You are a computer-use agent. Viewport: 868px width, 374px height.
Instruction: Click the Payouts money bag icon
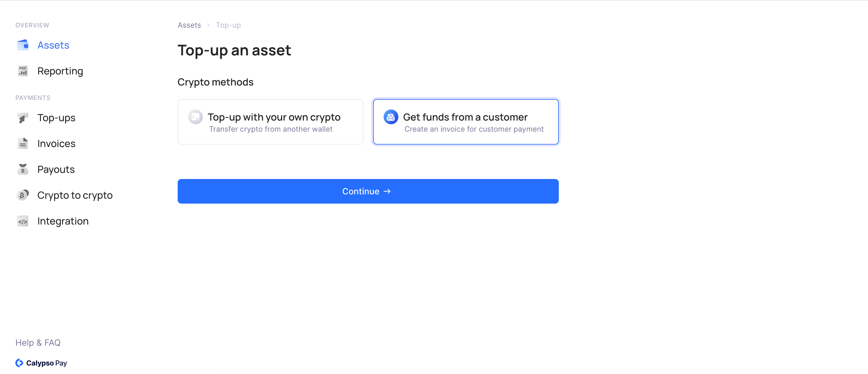coord(22,169)
